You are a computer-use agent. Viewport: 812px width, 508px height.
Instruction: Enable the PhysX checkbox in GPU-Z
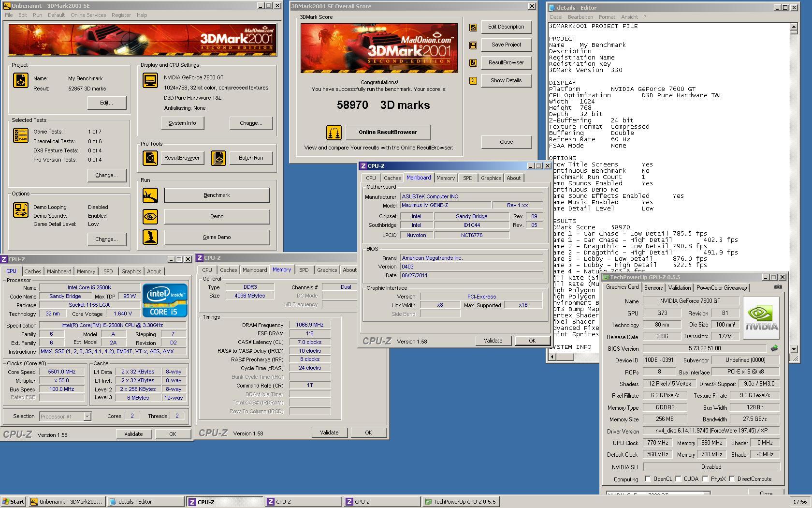706,479
